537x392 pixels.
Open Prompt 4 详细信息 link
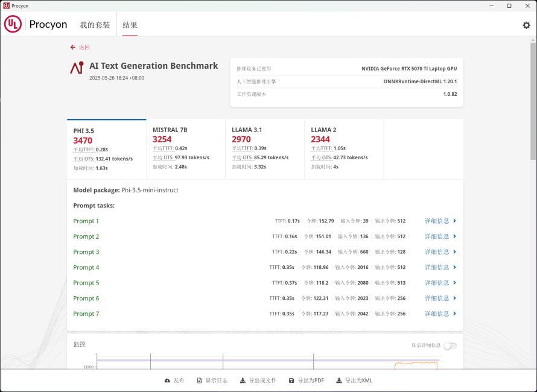pyautogui.click(x=437, y=267)
